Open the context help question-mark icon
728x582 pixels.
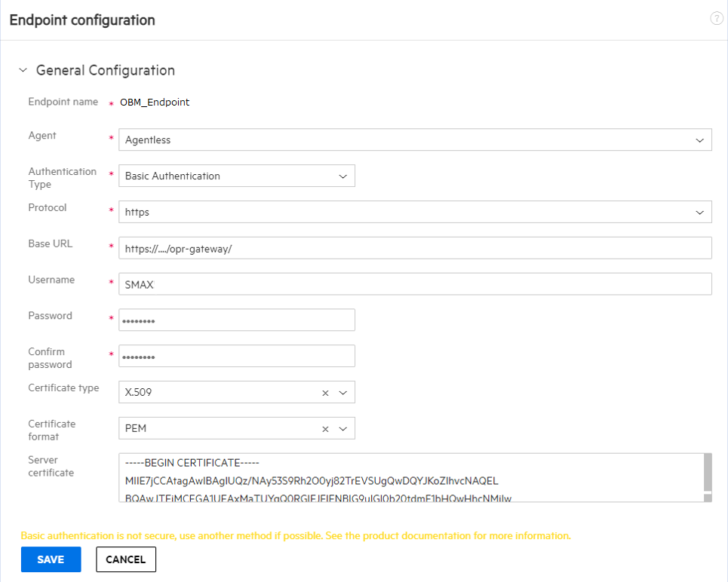point(716,18)
